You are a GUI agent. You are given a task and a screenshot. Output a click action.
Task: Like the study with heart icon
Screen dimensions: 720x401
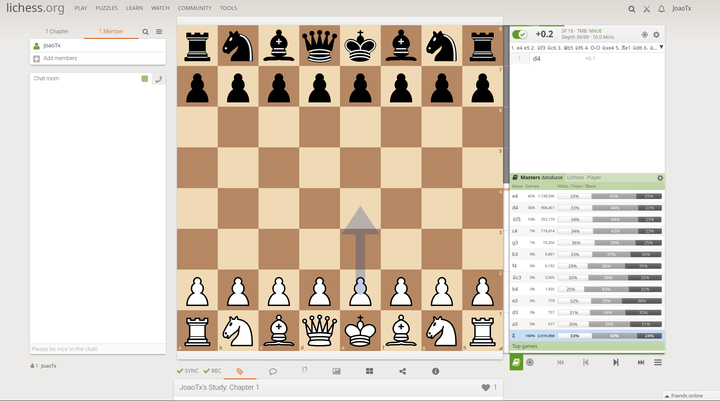coord(486,387)
